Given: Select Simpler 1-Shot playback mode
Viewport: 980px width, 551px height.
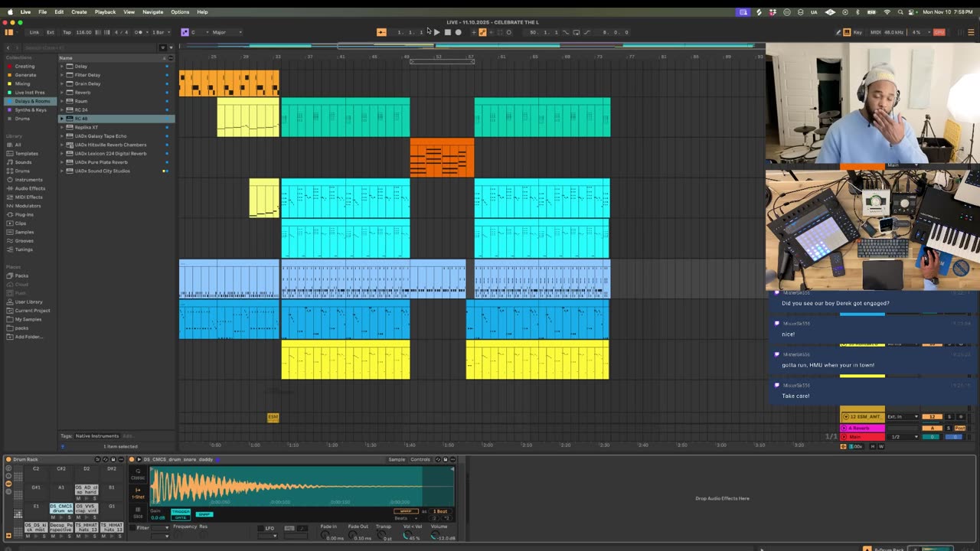Looking at the screenshot, I should [138, 494].
